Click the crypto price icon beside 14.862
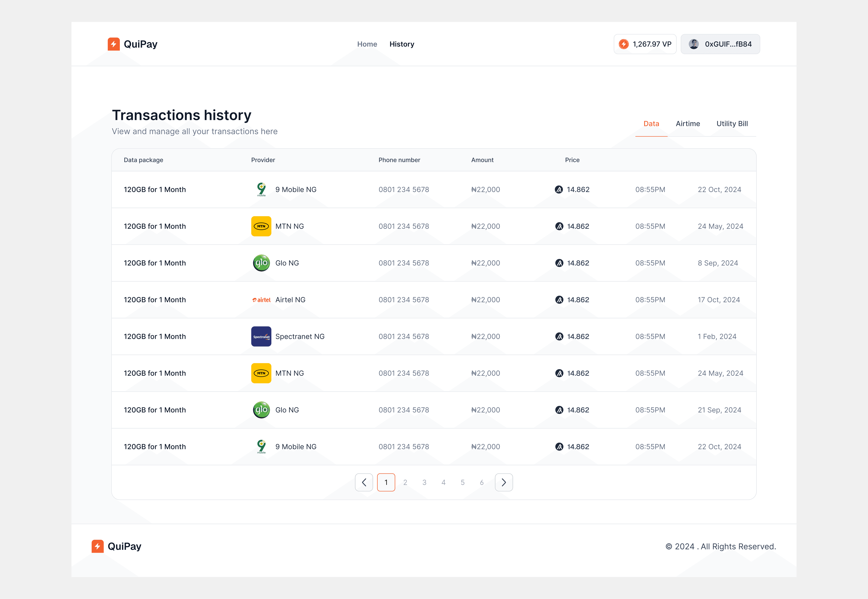 559,189
